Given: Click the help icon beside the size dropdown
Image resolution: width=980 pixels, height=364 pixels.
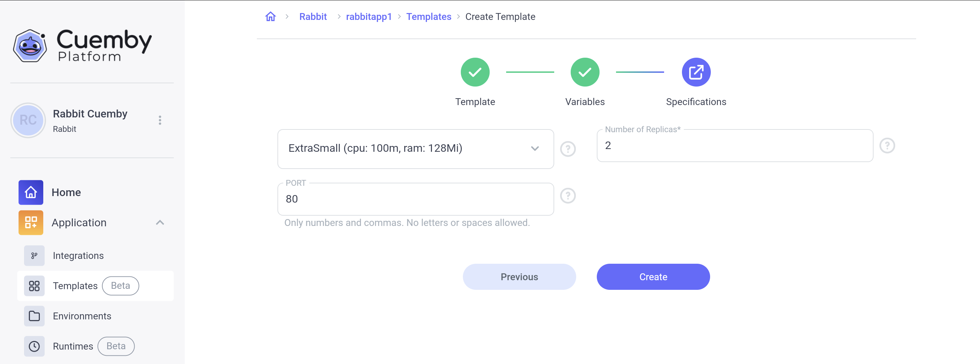Looking at the screenshot, I should pos(568,149).
